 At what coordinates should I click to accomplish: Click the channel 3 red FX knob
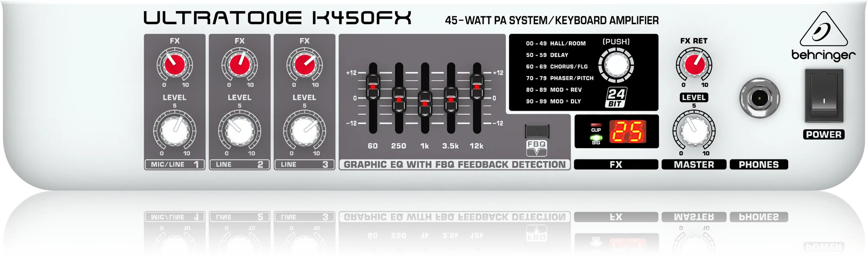305,65
